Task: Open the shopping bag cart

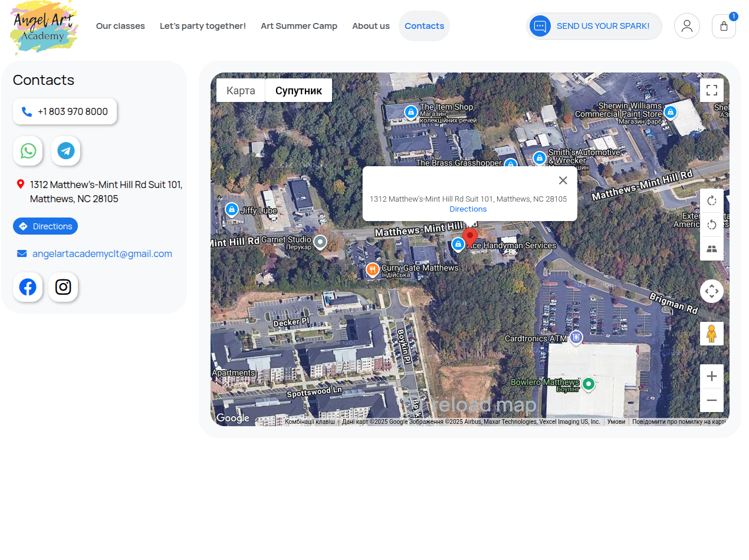Action: [x=724, y=26]
